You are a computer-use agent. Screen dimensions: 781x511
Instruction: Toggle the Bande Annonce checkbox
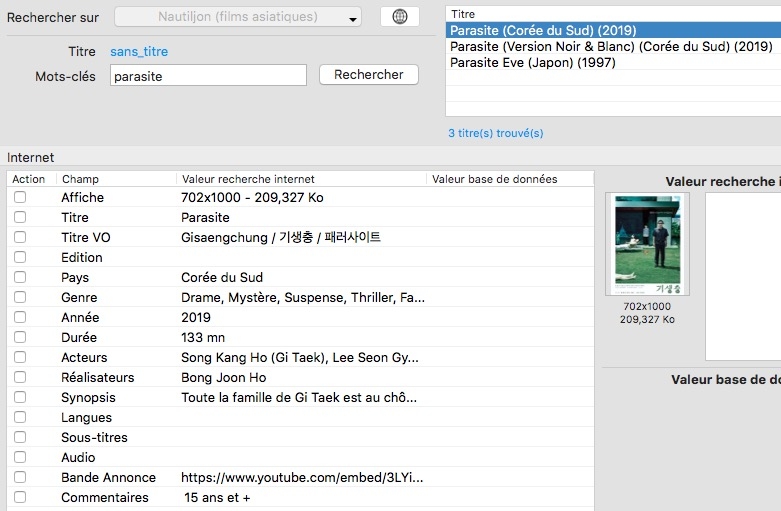click(20, 478)
